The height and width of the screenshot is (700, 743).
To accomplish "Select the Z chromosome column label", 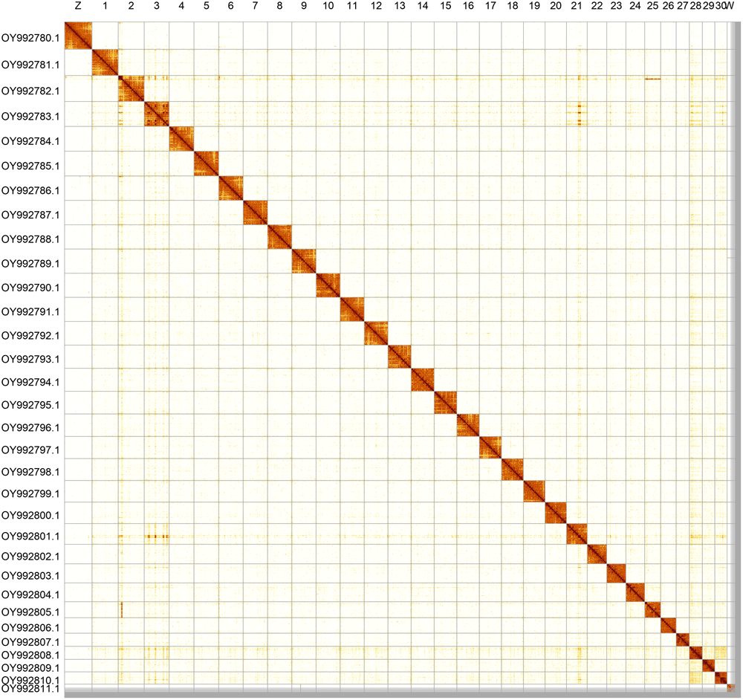I will pos(77,8).
